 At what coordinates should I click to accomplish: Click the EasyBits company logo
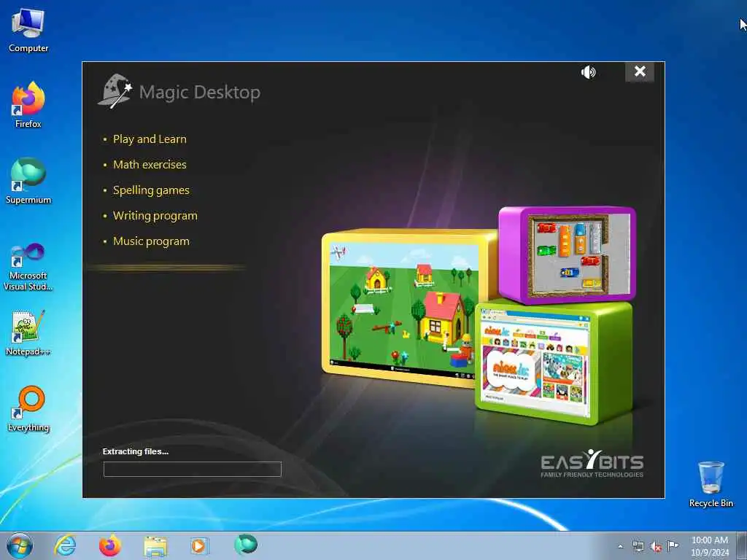coord(592,463)
